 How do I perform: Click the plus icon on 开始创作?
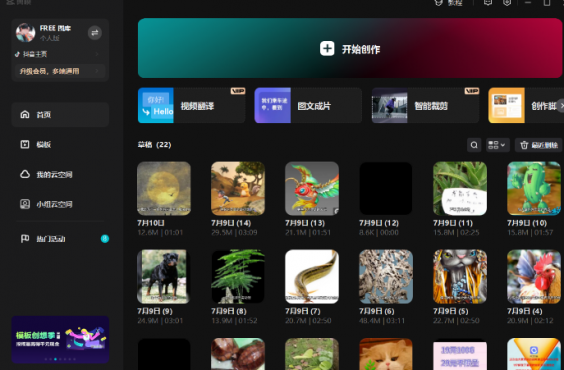pos(327,49)
